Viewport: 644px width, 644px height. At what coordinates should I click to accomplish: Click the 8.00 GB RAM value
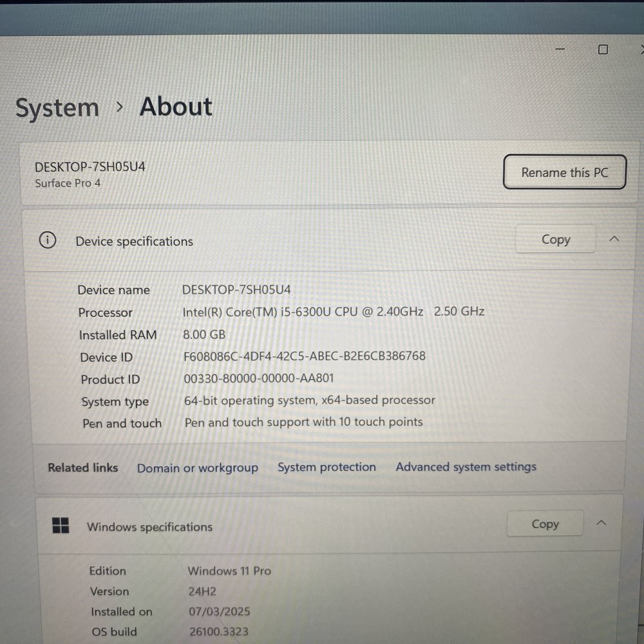click(x=204, y=334)
